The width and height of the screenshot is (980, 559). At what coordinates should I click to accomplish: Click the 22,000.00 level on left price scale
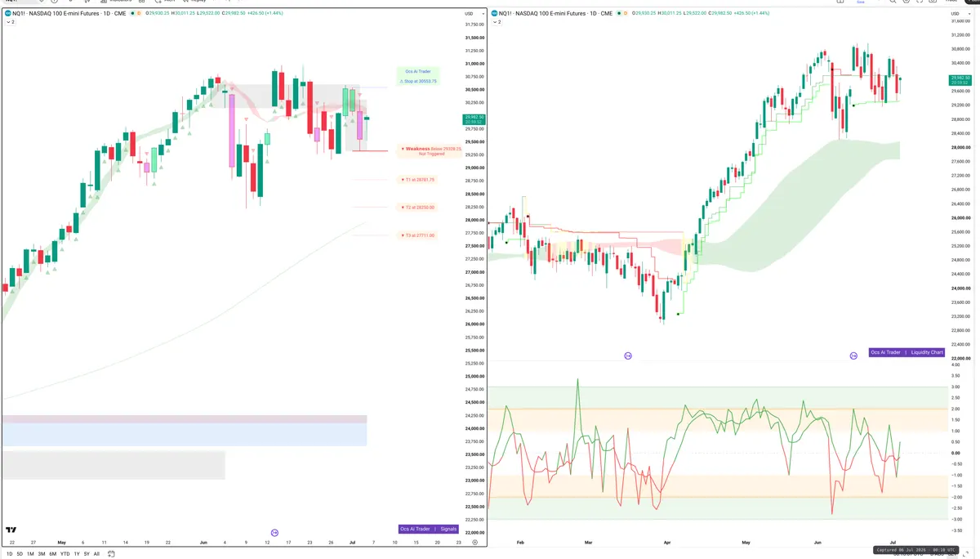(474, 533)
